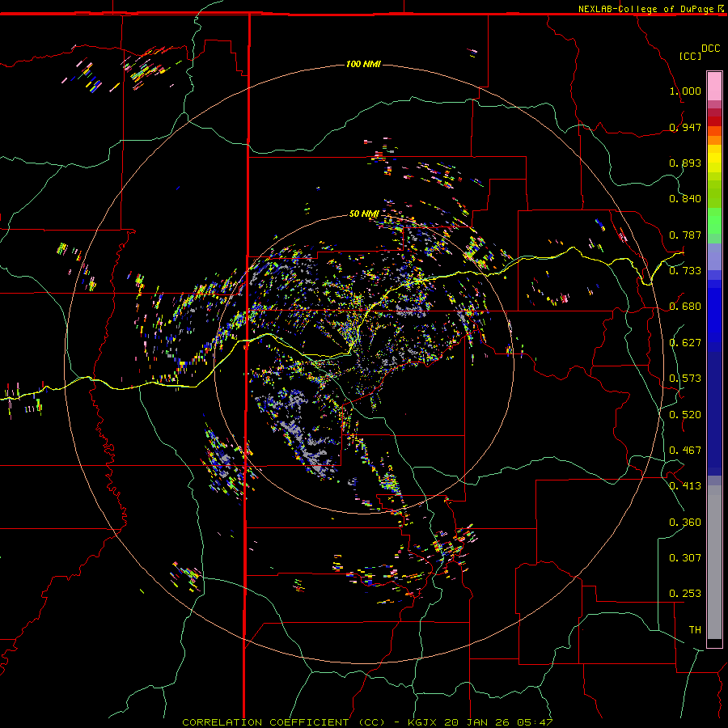Select the 0.307 color scale value
Image resolution: width=728 pixels, height=728 pixels.
(685, 558)
